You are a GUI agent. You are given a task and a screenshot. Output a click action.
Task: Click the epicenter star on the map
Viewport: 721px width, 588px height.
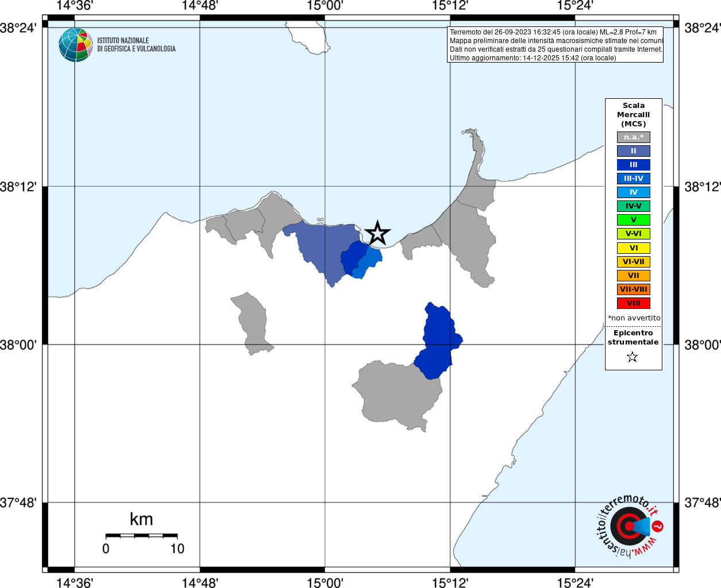tap(377, 233)
